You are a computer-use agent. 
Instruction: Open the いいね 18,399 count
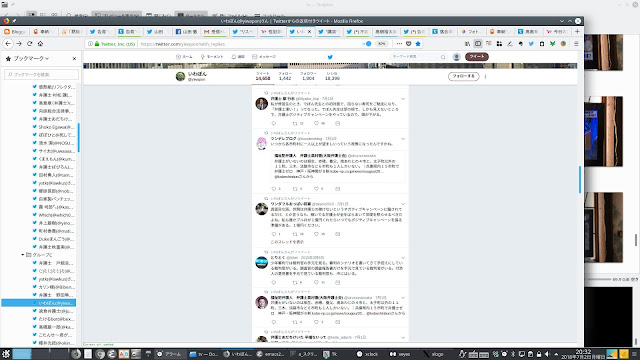pos(332,76)
